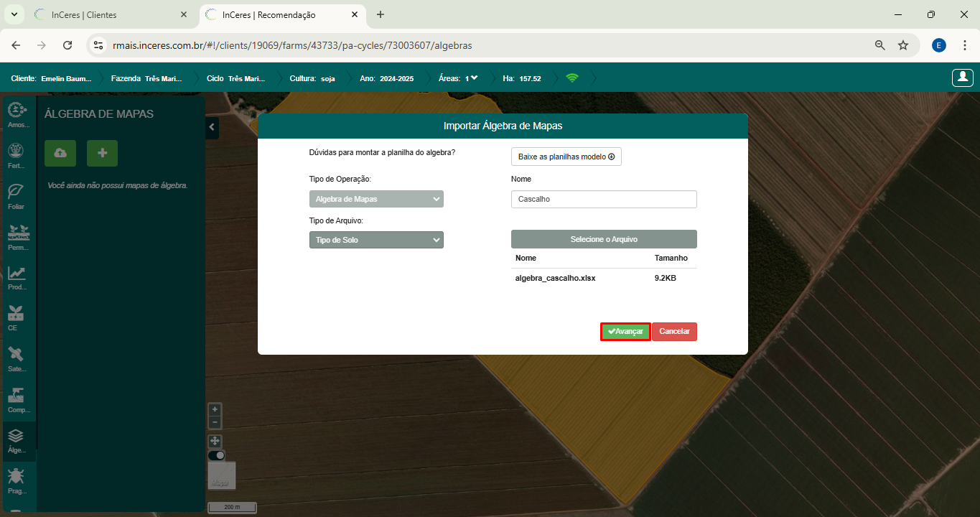980x517 pixels.
Task: Close the InCeres | Recomendação tab
Action: (354, 14)
